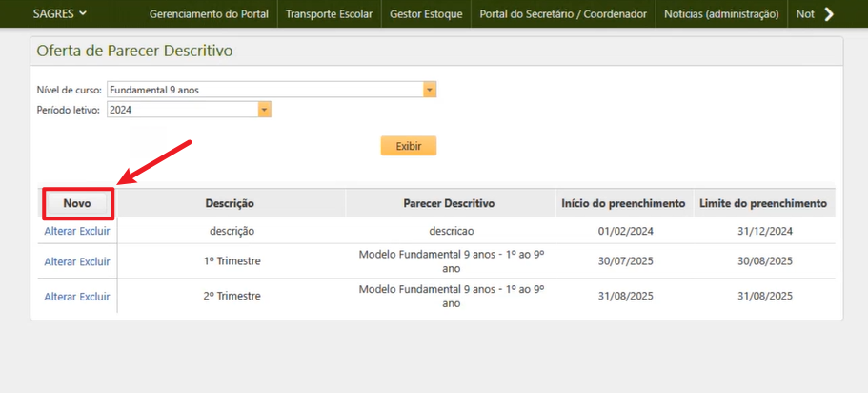Screen dimensions: 868x393
Task: Click the Exibir button
Action: 409,146
